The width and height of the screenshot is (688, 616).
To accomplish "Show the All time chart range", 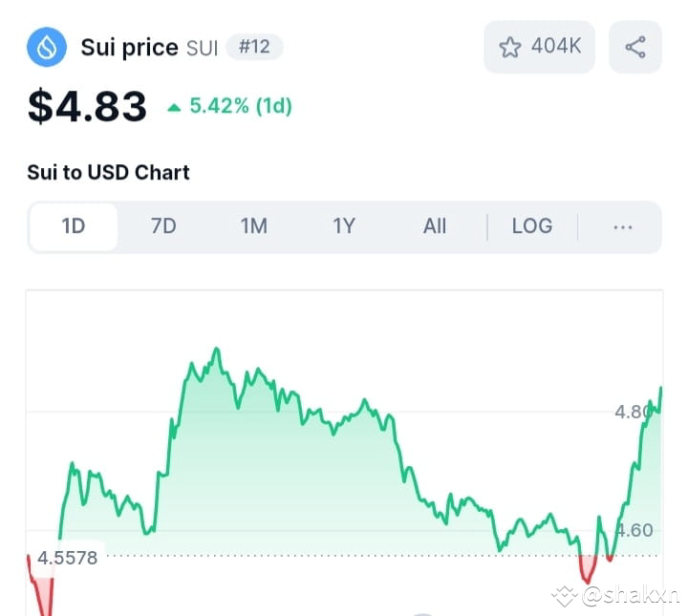I will click(x=435, y=226).
